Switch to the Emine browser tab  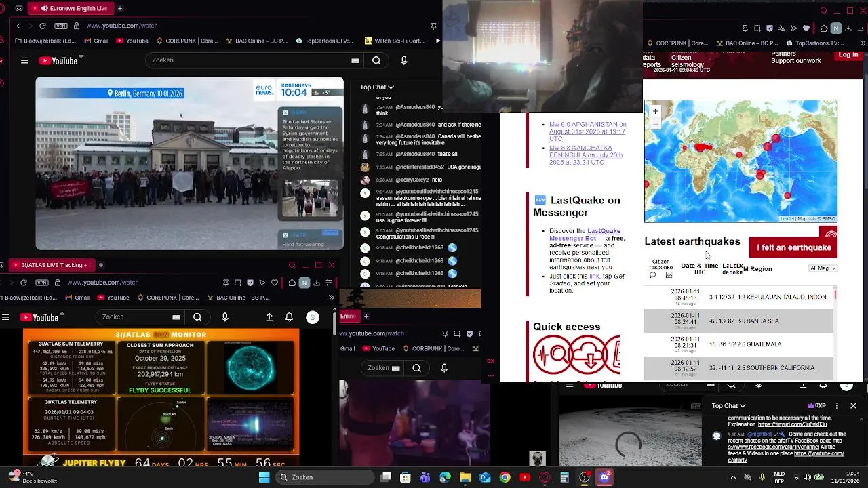pos(349,316)
